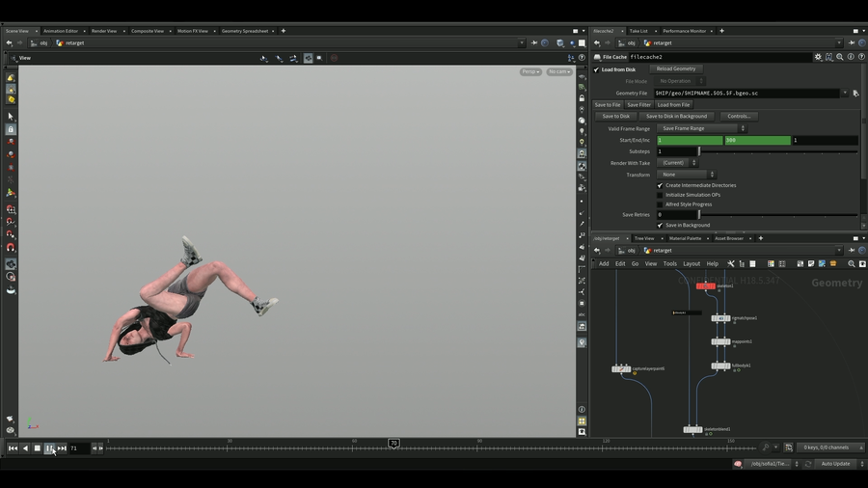
Task: Open the file chooser beside Geometry File
Action: click(855, 94)
